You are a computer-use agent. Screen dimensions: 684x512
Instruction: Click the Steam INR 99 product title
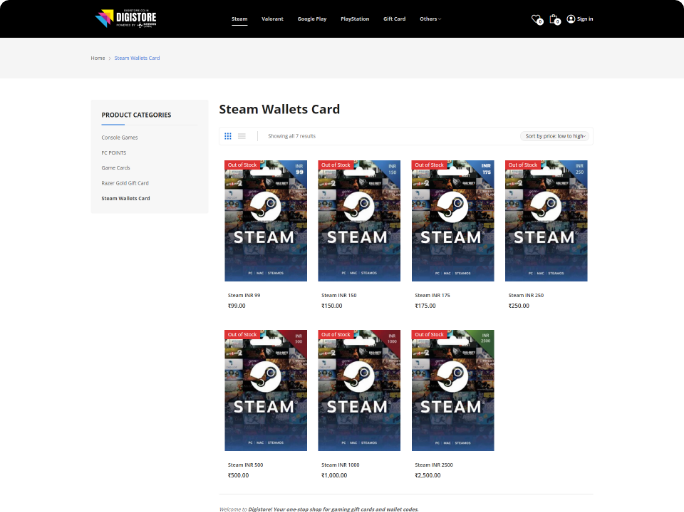[x=244, y=295]
